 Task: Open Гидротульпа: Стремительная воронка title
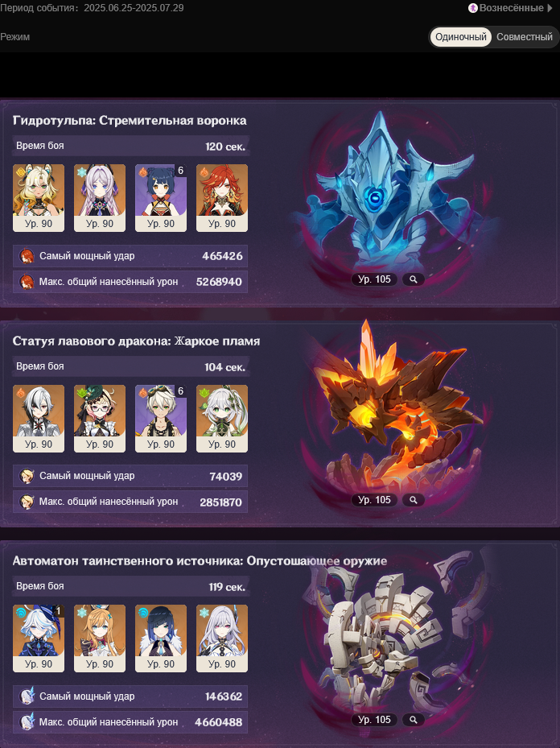pyautogui.click(x=130, y=121)
